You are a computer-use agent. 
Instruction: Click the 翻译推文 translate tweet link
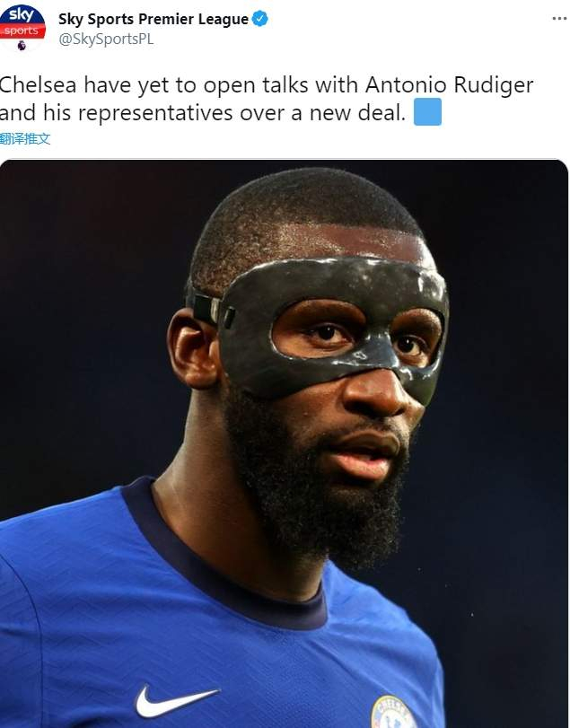coord(24,138)
